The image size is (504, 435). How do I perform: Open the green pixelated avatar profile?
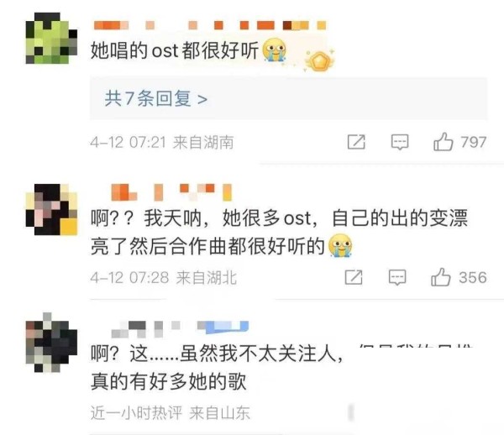[51, 39]
